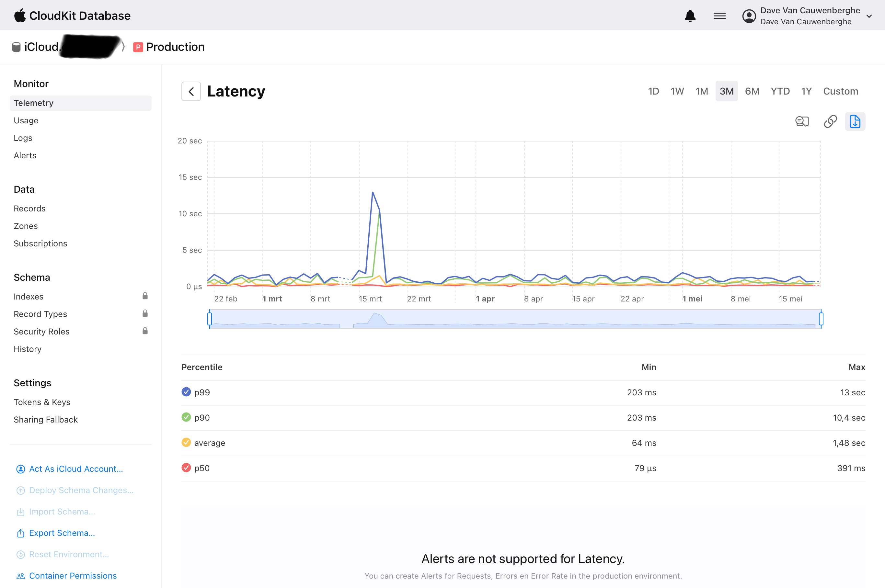Viewport: 885px width, 588px height.
Task: Click Deploy Schema Changes link
Action: tap(81, 491)
